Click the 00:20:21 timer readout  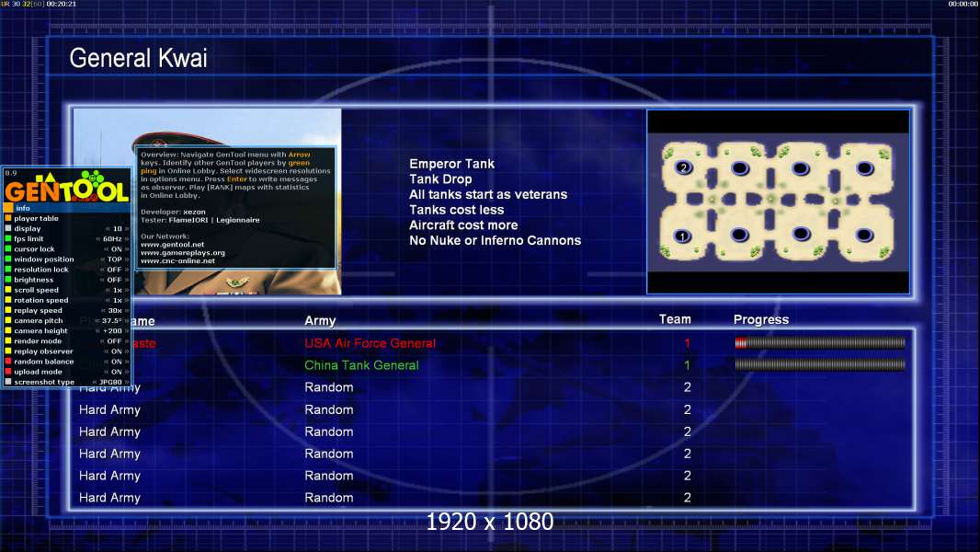click(62, 4)
